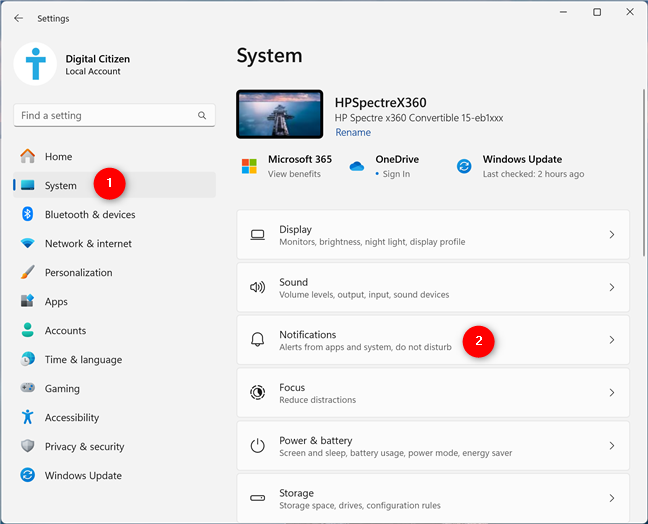
Task: Click the Accessibility figure icon
Action: pyautogui.click(x=28, y=417)
